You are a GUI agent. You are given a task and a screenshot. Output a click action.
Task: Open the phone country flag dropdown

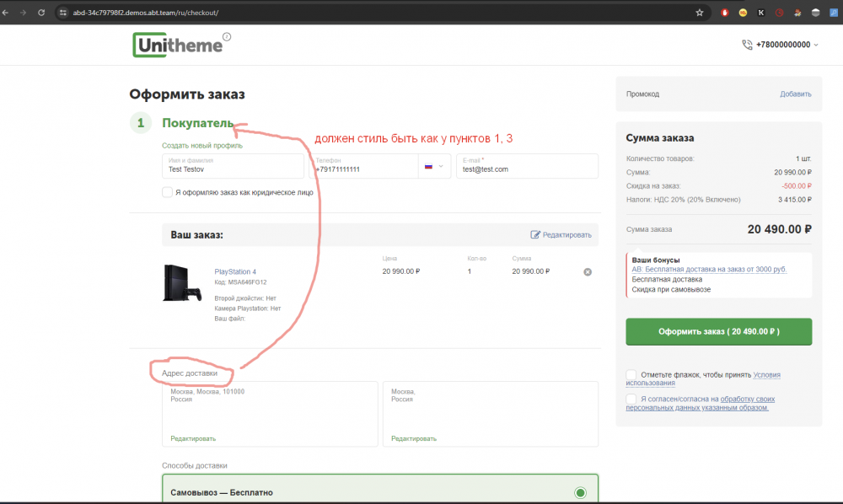[x=433, y=166]
